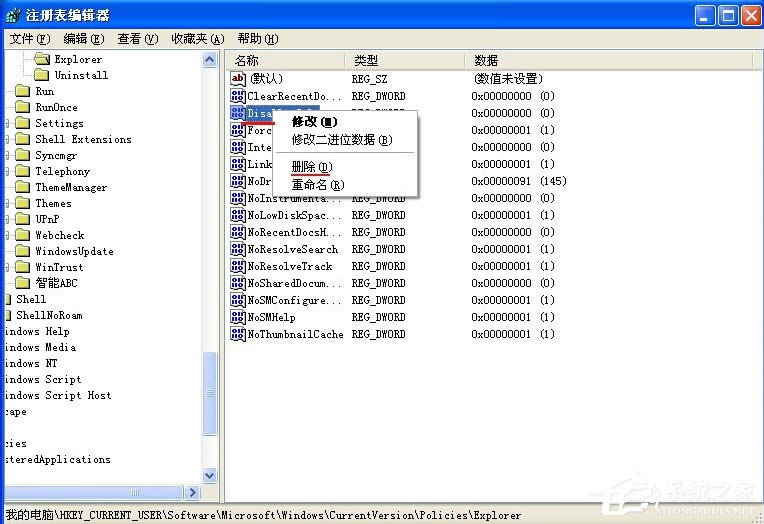Select the ThemeManager key in tree
The height and width of the screenshot is (524, 764).
point(71,187)
